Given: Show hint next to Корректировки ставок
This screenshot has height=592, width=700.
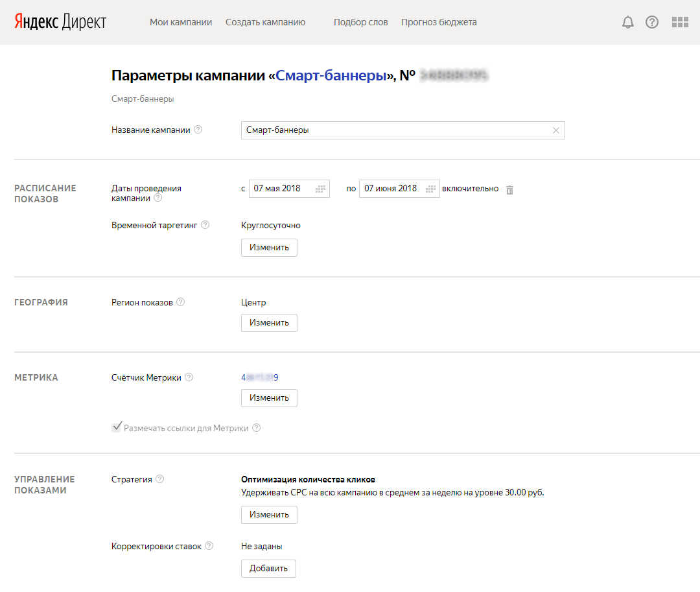Looking at the screenshot, I should (x=209, y=546).
